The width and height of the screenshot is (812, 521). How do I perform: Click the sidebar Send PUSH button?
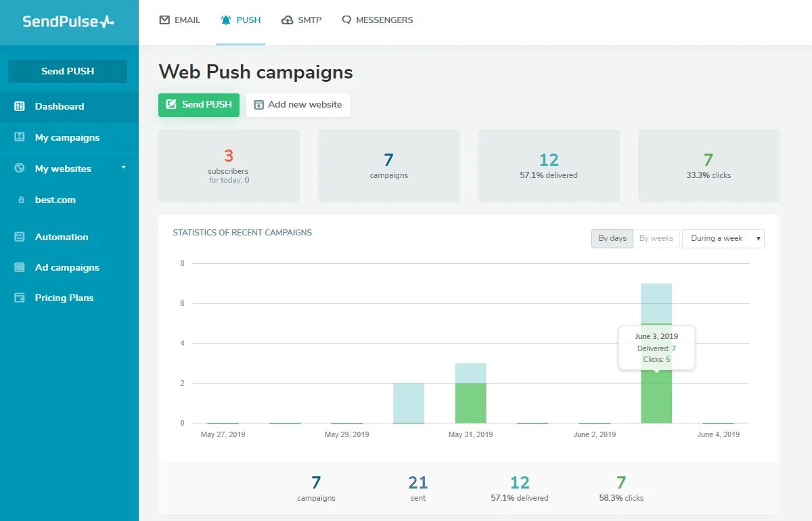pyautogui.click(x=68, y=71)
